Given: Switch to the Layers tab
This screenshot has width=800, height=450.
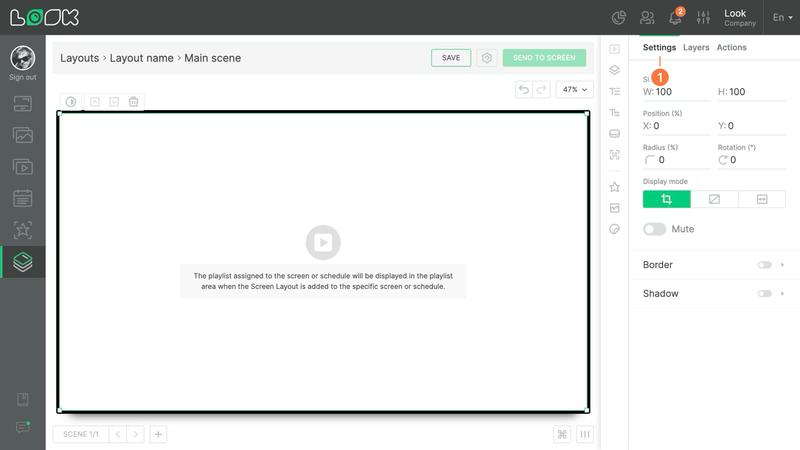Looking at the screenshot, I should (x=696, y=47).
